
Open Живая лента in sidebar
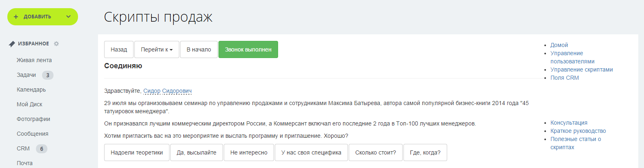(x=34, y=60)
